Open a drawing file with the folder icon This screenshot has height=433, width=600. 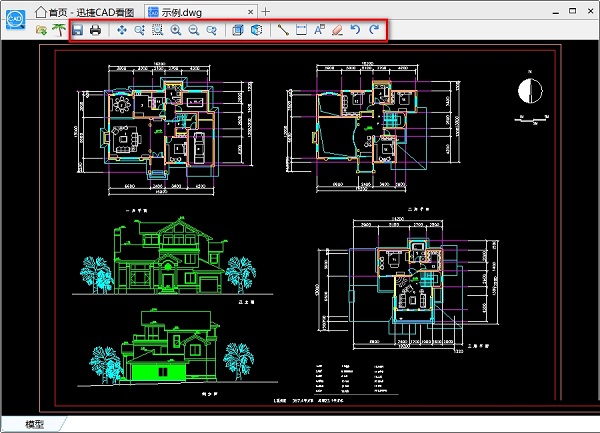(x=41, y=30)
